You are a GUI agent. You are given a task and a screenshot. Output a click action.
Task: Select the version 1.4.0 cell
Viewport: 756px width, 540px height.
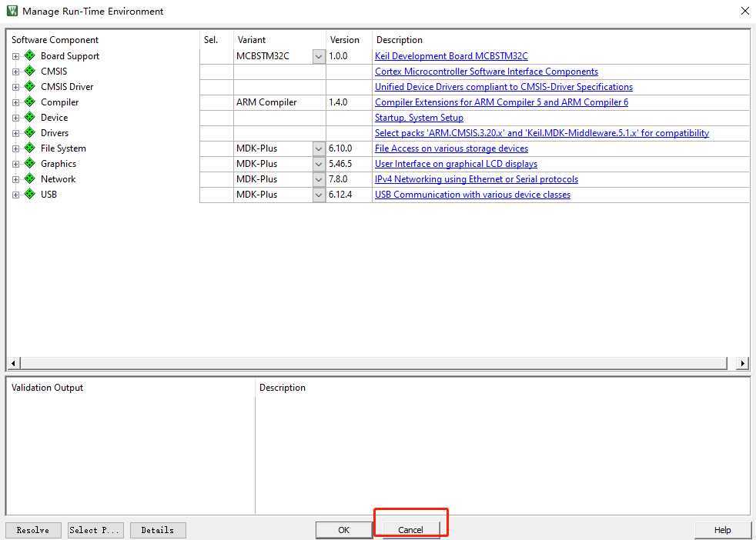point(349,102)
